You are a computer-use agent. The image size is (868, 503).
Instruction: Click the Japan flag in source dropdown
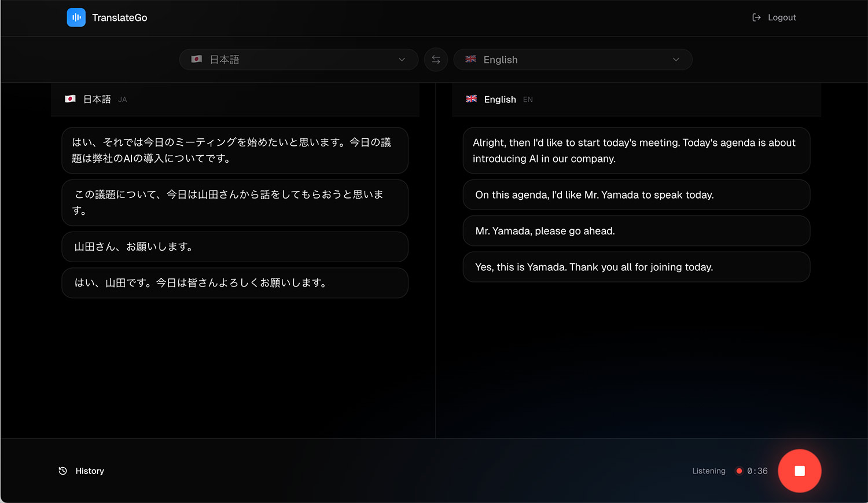click(197, 59)
